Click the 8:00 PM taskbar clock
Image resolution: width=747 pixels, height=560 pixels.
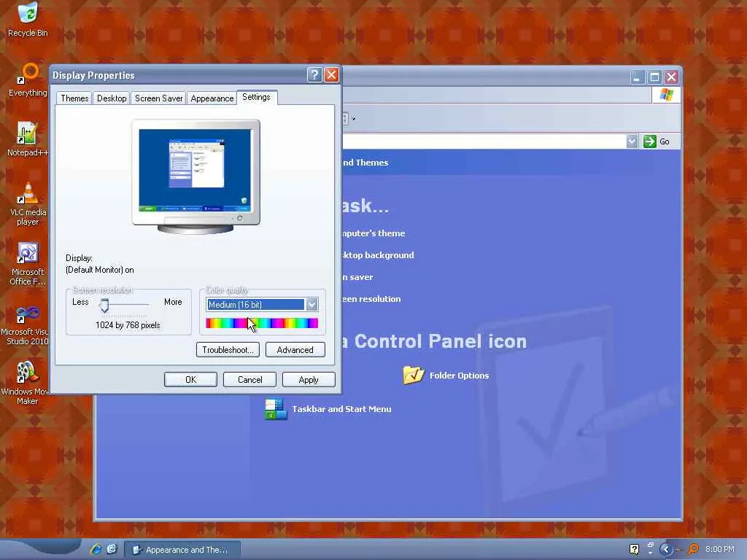[720, 549]
